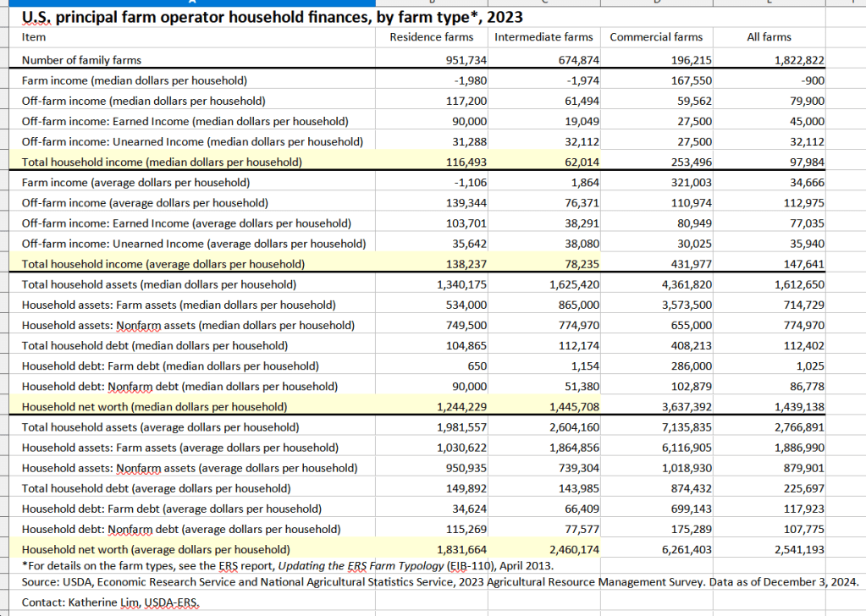Select column header C at the top
Viewport: 866px width, 616px height.
point(543,4)
